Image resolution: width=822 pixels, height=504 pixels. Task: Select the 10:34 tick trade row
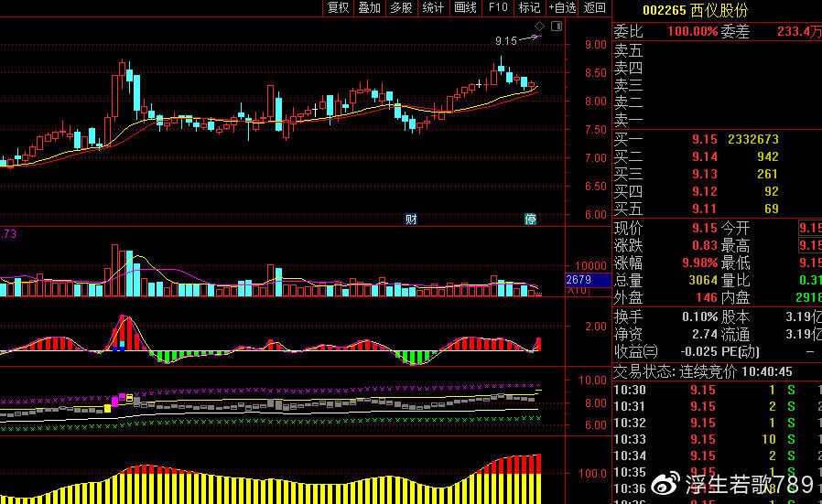[717, 456]
